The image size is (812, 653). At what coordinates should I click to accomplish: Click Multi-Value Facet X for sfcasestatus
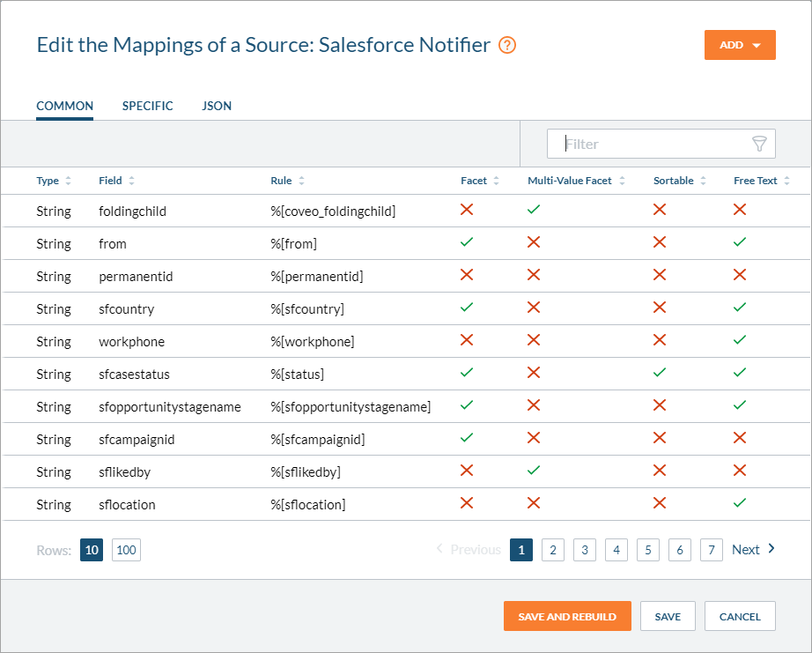[534, 373]
